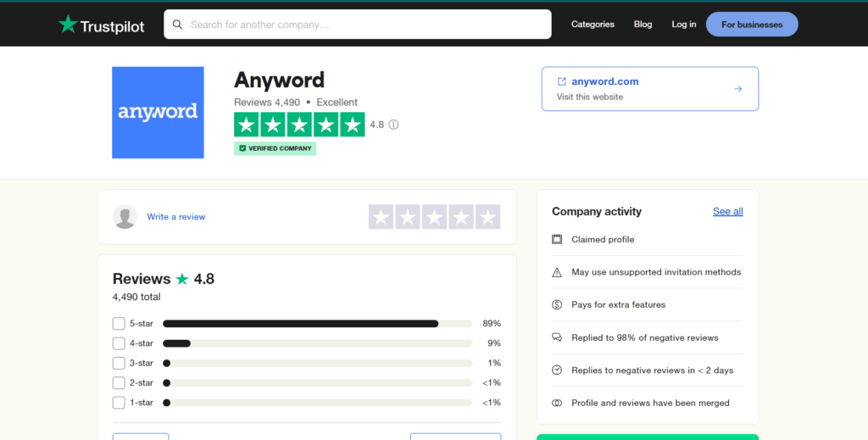Check the 3-star filter checkbox
The width and height of the screenshot is (868, 440).
pyautogui.click(x=119, y=363)
